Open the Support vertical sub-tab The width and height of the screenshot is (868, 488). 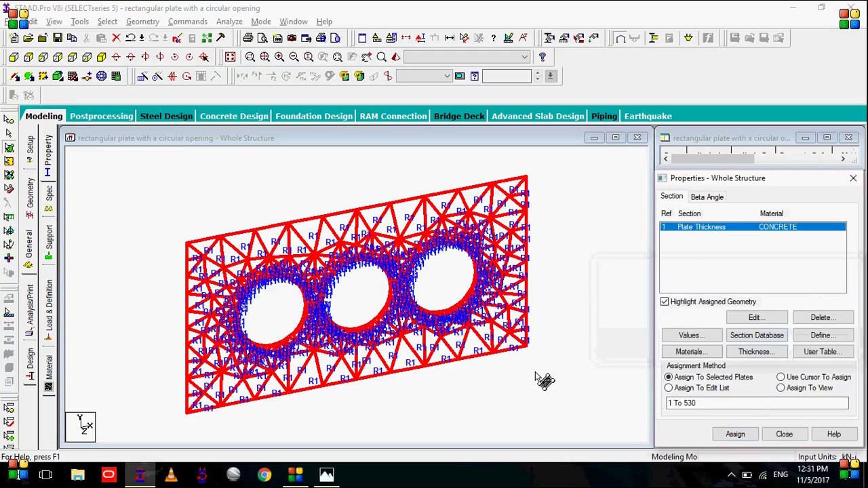click(48, 242)
